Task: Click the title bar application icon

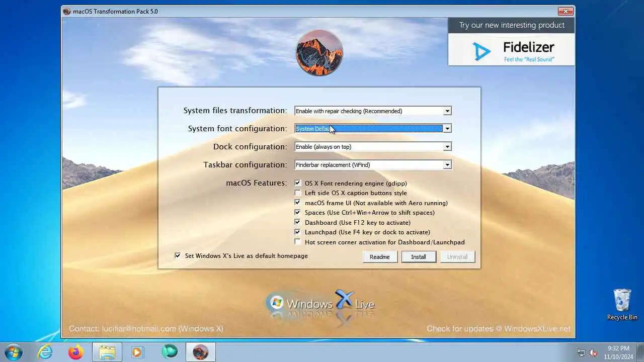Action: pos(67,11)
